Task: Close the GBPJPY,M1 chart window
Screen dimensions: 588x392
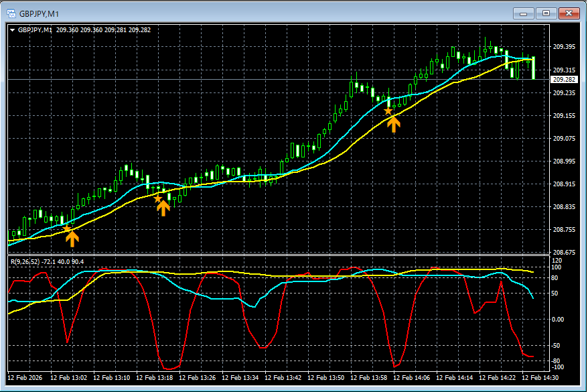Action: (569, 13)
